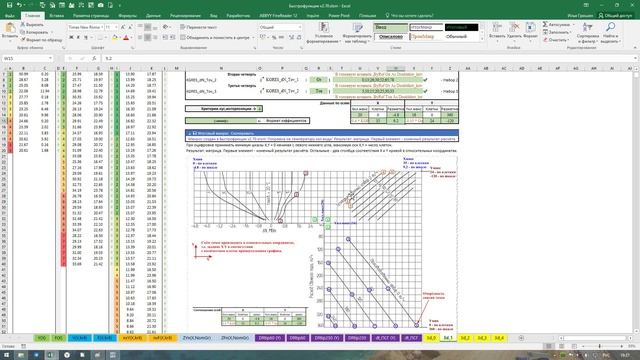Save the workbook from the quick access toolbar
The width and height of the screenshot is (640, 360).
click(x=9, y=5)
